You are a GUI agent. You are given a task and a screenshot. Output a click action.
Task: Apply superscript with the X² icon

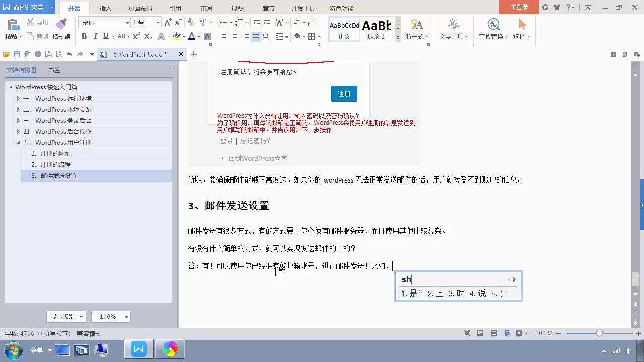tap(136, 36)
